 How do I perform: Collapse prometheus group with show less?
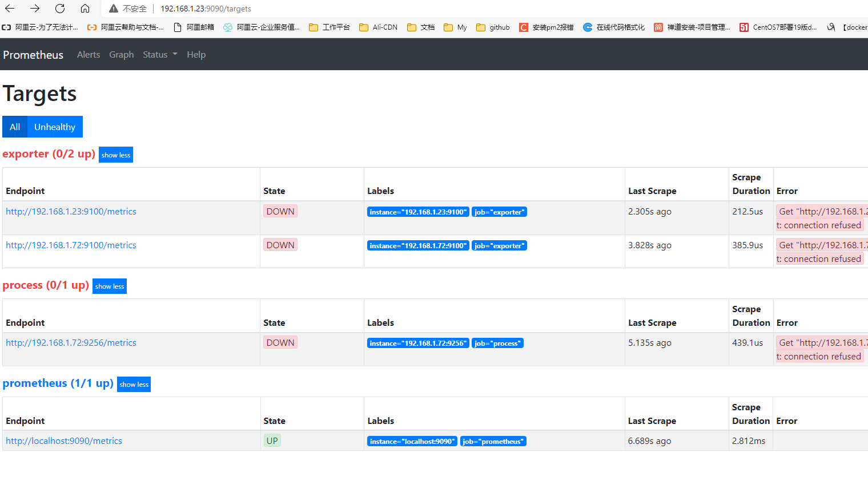134,384
